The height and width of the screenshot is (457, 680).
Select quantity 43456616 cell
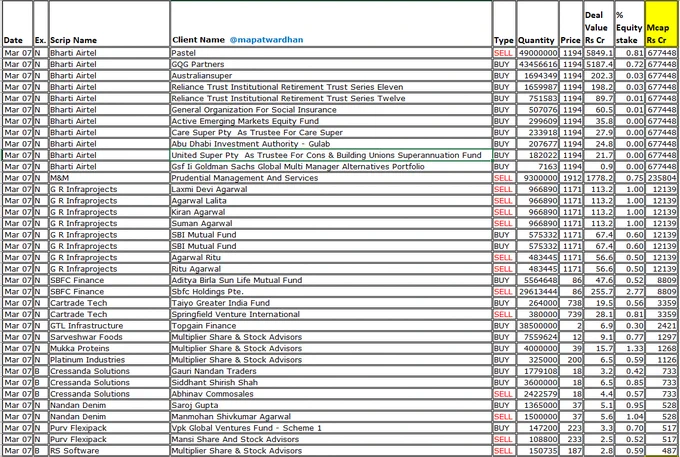pyautogui.click(x=537, y=64)
